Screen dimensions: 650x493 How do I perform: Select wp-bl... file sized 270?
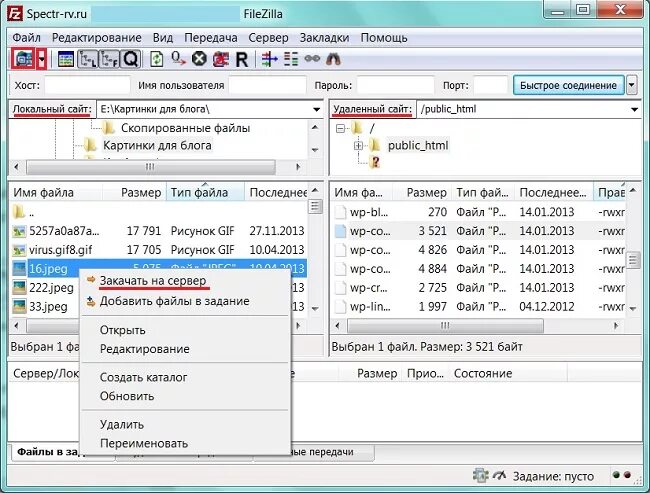(x=479, y=212)
